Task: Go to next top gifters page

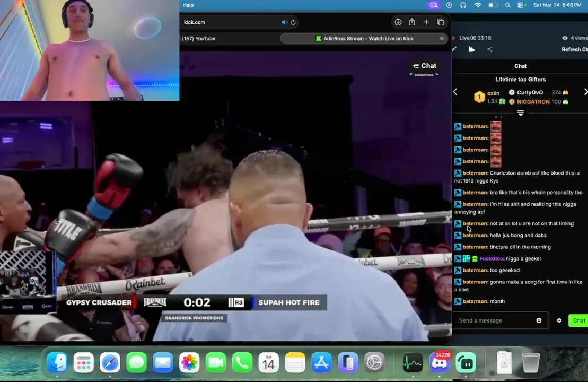Action: 585,92
